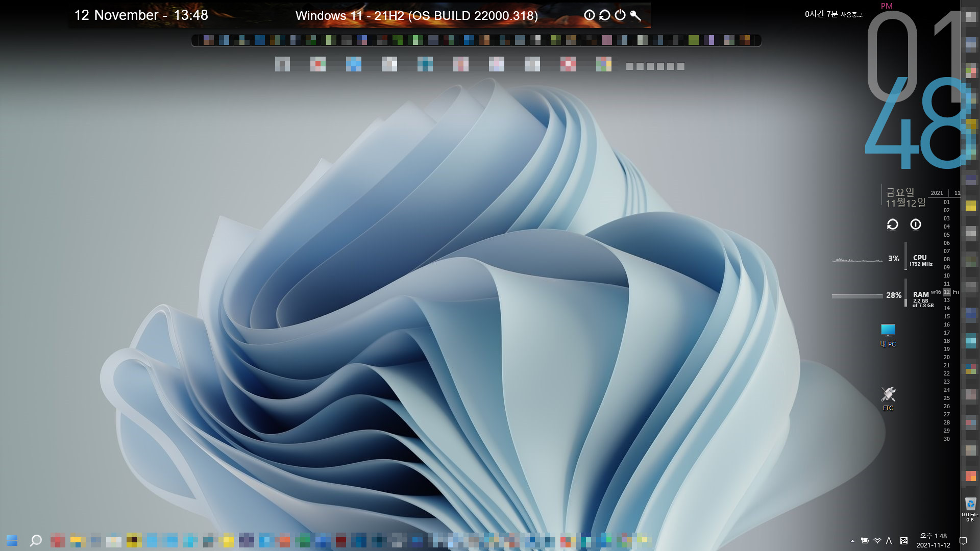Screen dimensions: 980x551
Task: Click the CPU usage history graph
Action: (x=857, y=259)
